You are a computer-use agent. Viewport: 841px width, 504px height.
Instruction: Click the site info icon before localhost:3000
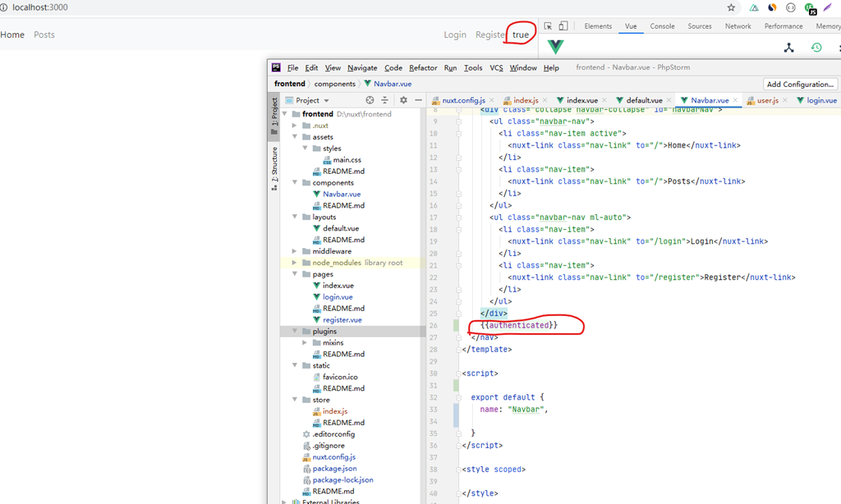4,7
